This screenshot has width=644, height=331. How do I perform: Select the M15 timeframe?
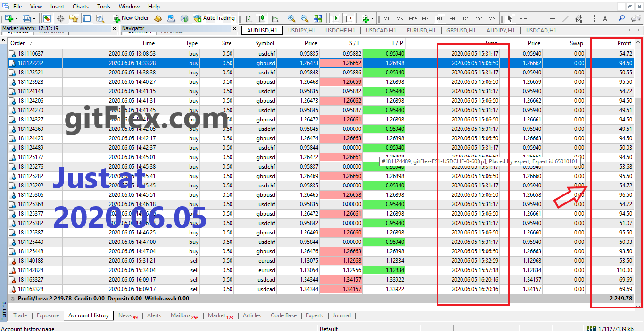click(x=413, y=18)
